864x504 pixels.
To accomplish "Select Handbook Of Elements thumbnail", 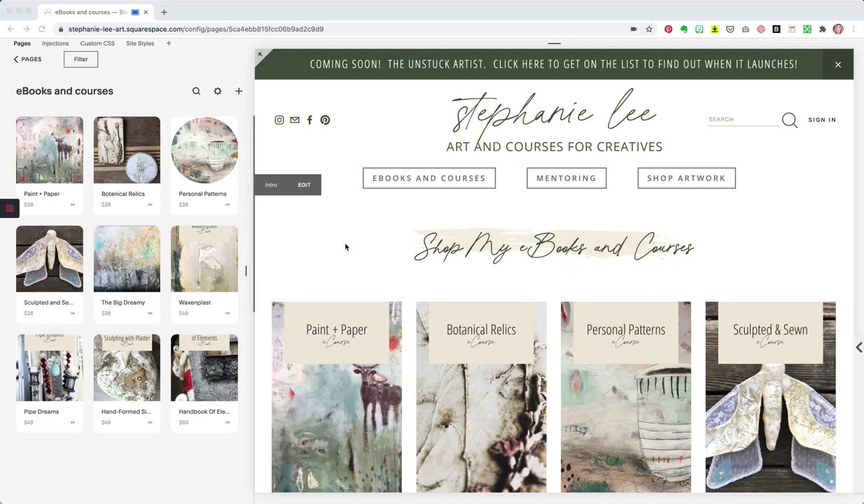I will pyautogui.click(x=204, y=367).
